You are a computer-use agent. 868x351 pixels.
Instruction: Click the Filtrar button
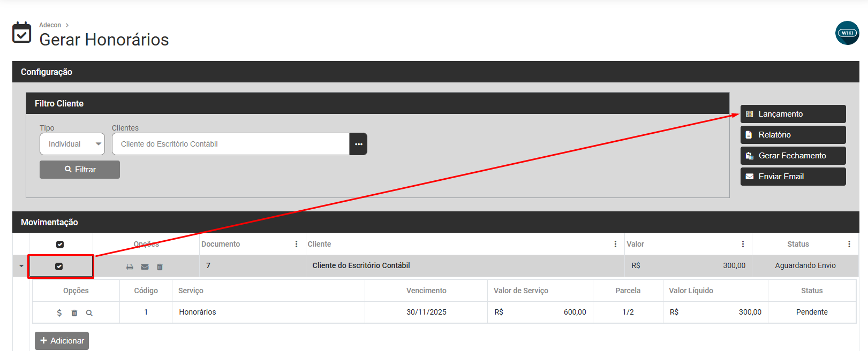[x=80, y=170]
